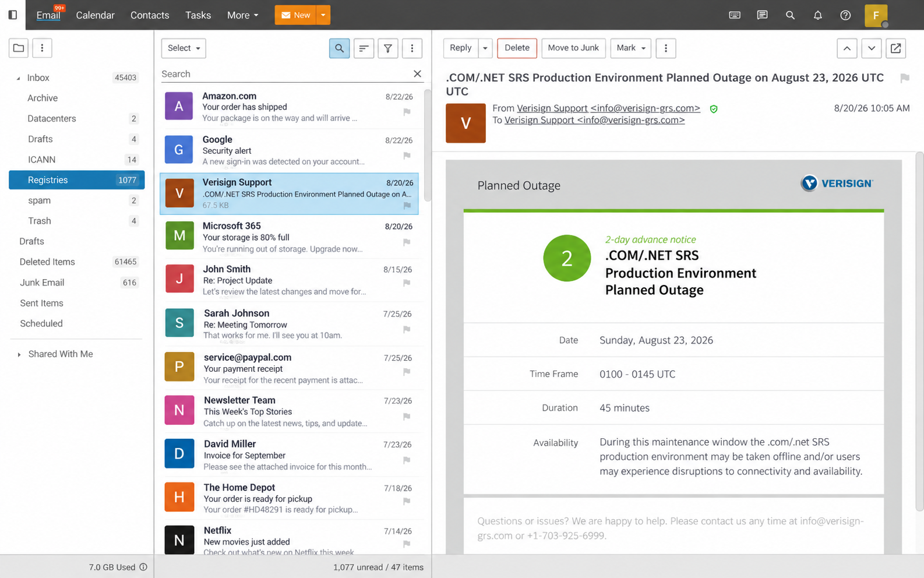The width and height of the screenshot is (924, 578).
Task: Open more actions kebab in reading pane
Action: click(665, 48)
